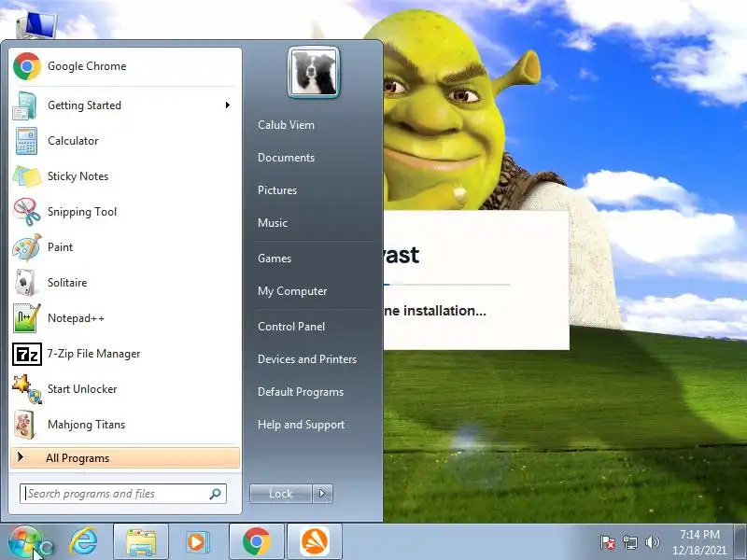
Task: Click the 'installation...' text in Avast window
Action: 444,311
